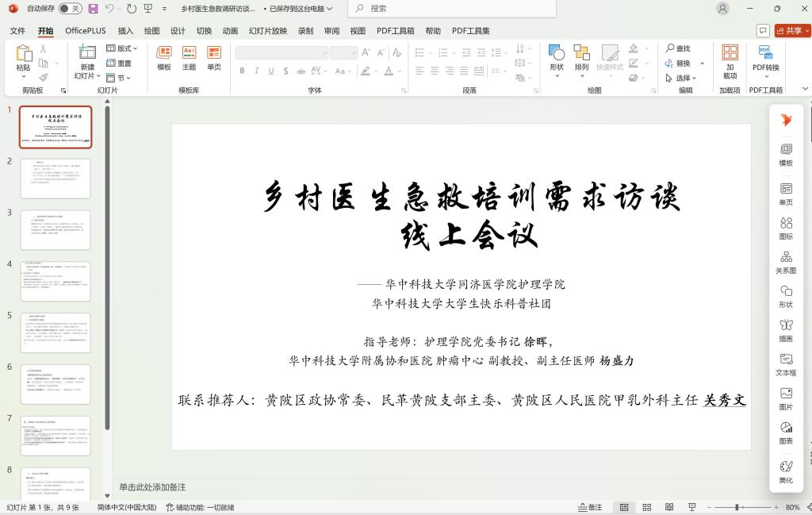Click the Save icon in title bar
Screen dimensions: 812x515
94,9
